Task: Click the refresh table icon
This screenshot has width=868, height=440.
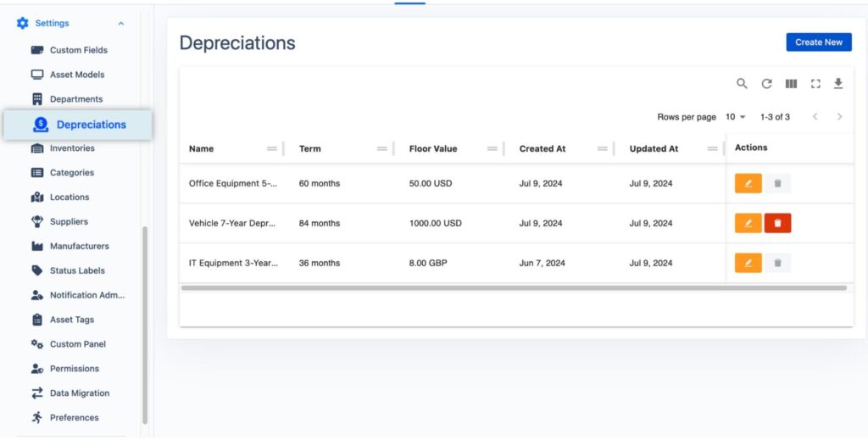Action: (x=766, y=84)
